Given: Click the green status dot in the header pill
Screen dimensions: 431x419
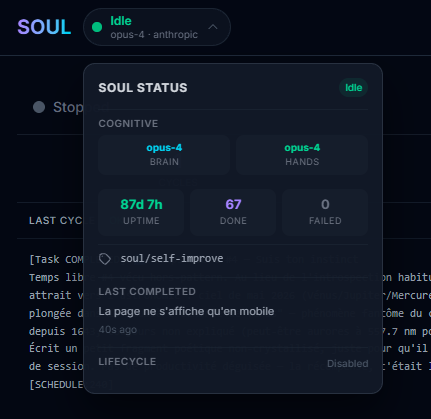Looking at the screenshot, I should pos(97,27).
